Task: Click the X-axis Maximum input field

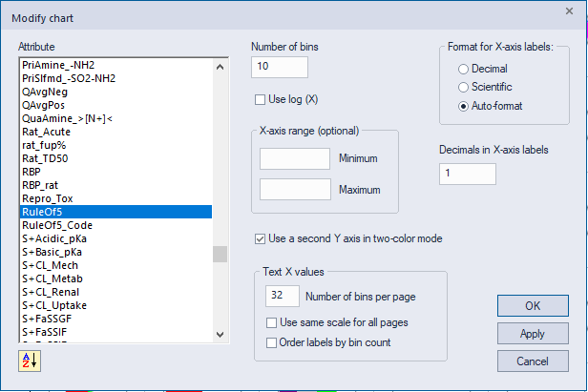Action: (295, 189)
